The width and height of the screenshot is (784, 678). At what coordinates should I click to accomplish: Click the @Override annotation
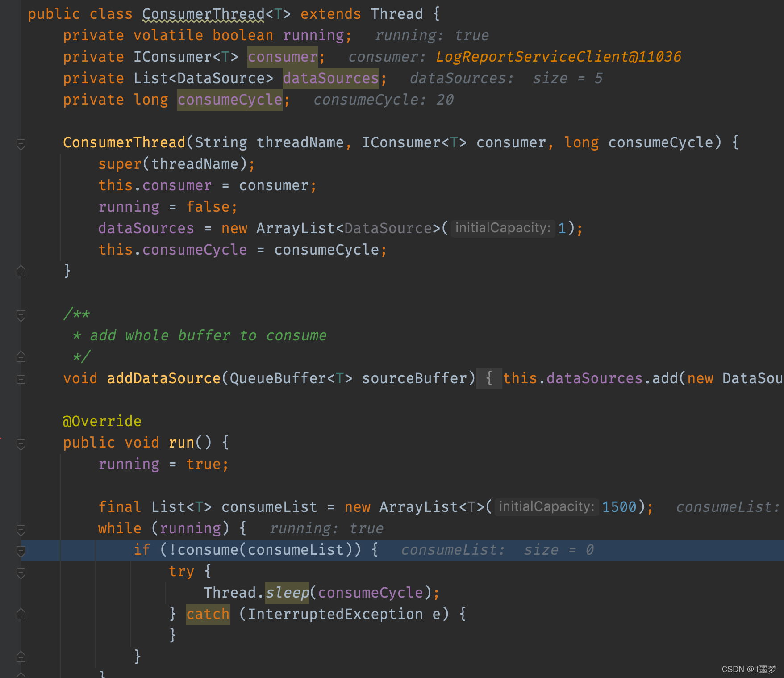pyautogui.click(x=102, y=421)
